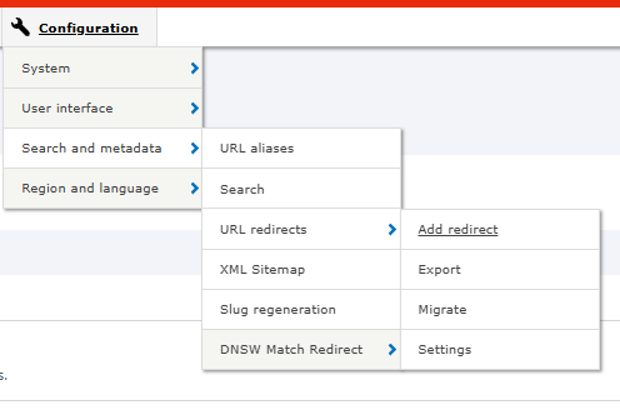Open the Configuration menu link
The height and width of the screenshot is (415, 620).
(x=88, y=28)
